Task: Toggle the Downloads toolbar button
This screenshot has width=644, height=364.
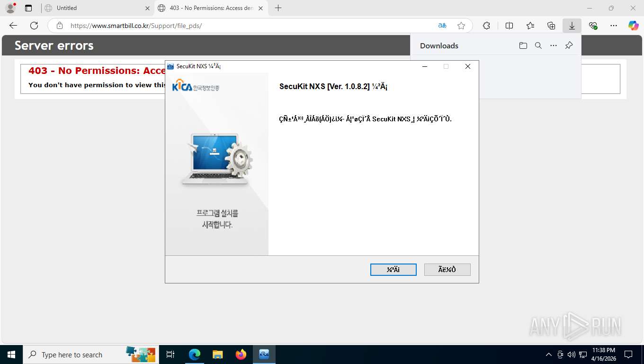Action: point(572,26)
